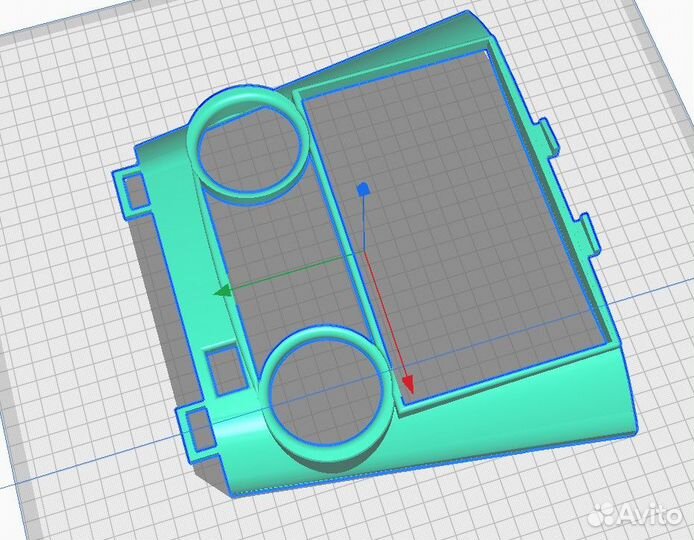694x540 pixels.
Task: Click the square cutout beside lower ring
Action: pos(226,368)
